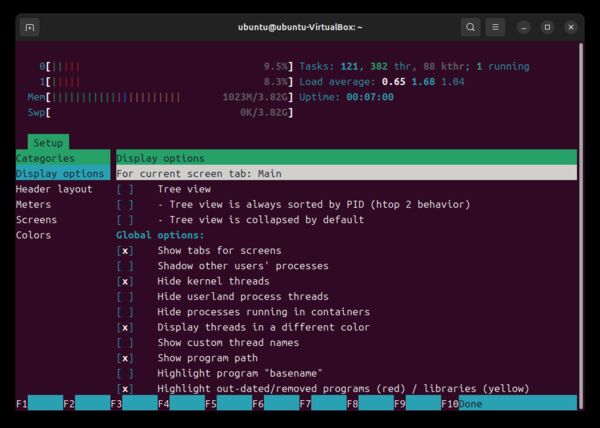Click the F5 function key label
Viewport: 600px width, 428px height.
pyautogui.click(x=210, y=404)
